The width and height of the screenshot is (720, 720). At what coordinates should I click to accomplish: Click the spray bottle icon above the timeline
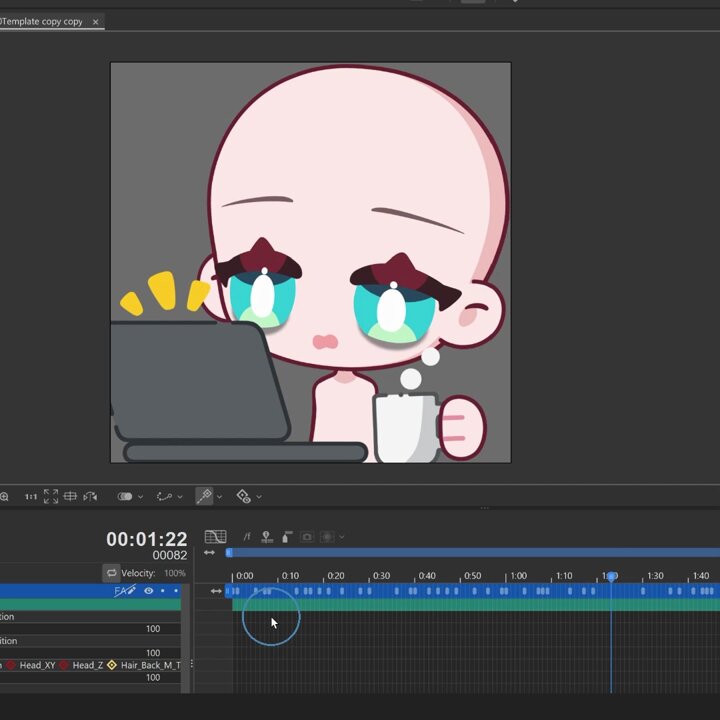[x=287, y=536]
